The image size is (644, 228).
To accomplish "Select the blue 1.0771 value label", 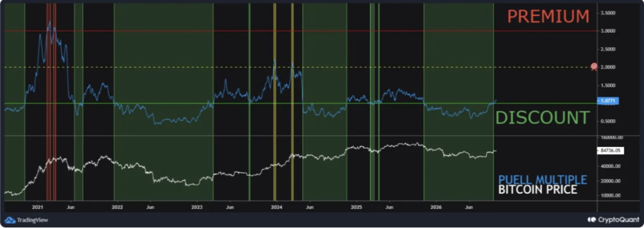I will (609, 100).
